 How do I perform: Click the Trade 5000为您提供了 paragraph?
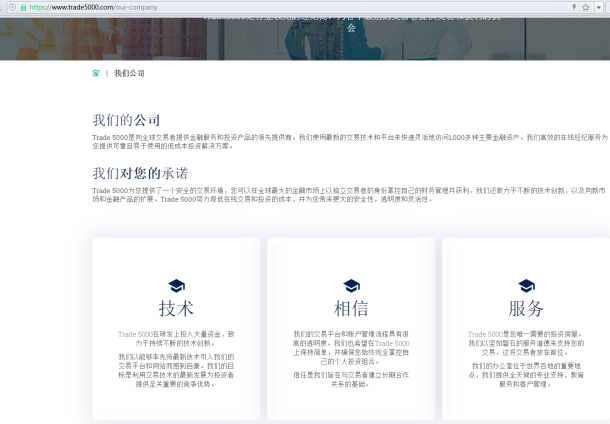[x=349, y=195]
